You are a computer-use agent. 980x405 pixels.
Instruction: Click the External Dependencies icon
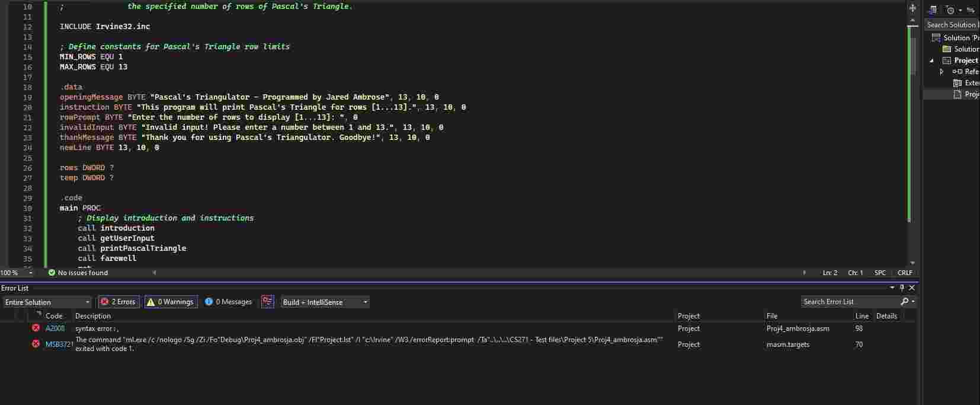(x=957, y=83)
